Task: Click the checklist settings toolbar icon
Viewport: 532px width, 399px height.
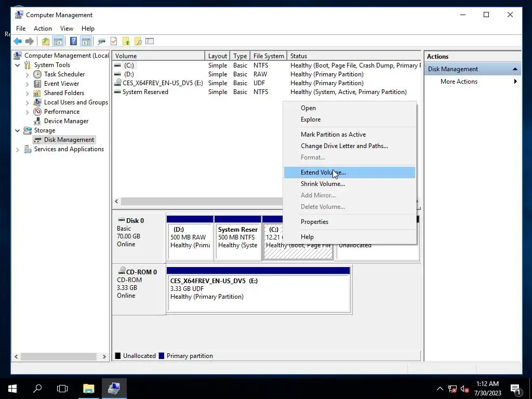Action: [150, 42]
